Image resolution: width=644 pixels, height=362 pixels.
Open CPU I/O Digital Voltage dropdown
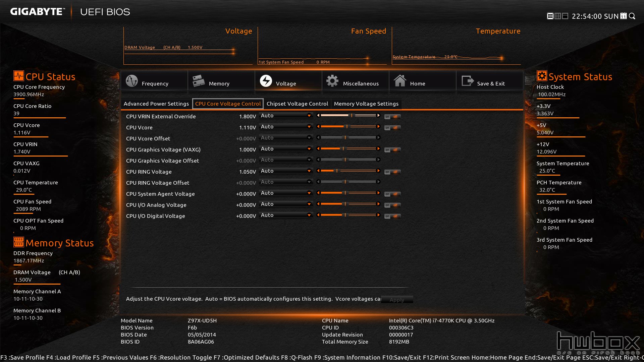(286, 215)
